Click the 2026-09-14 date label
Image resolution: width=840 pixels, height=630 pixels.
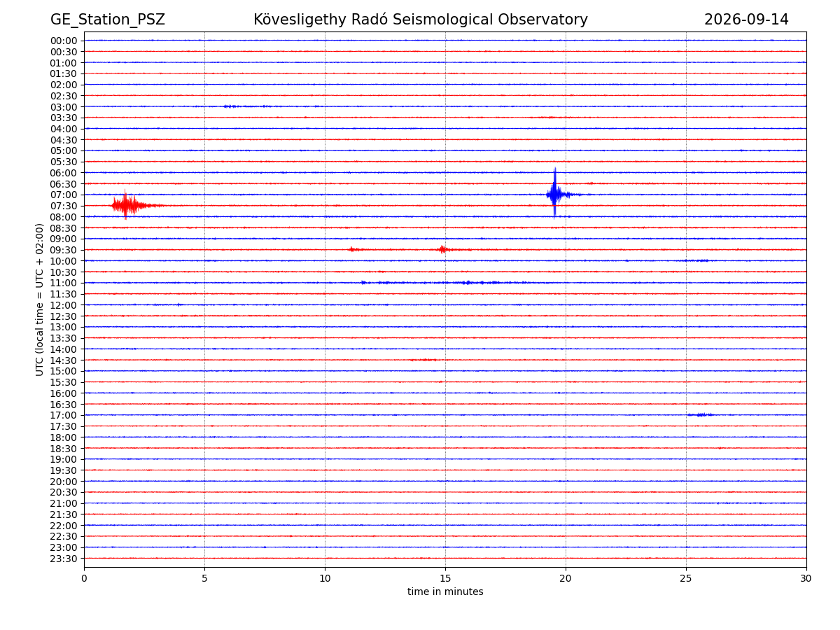[x=746, y=20]
